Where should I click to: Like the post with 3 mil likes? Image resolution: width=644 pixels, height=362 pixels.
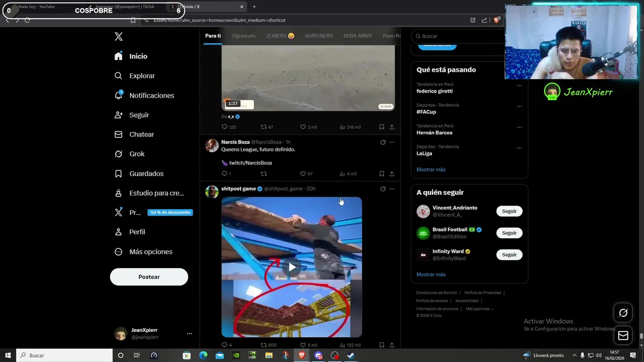(308, 127)
